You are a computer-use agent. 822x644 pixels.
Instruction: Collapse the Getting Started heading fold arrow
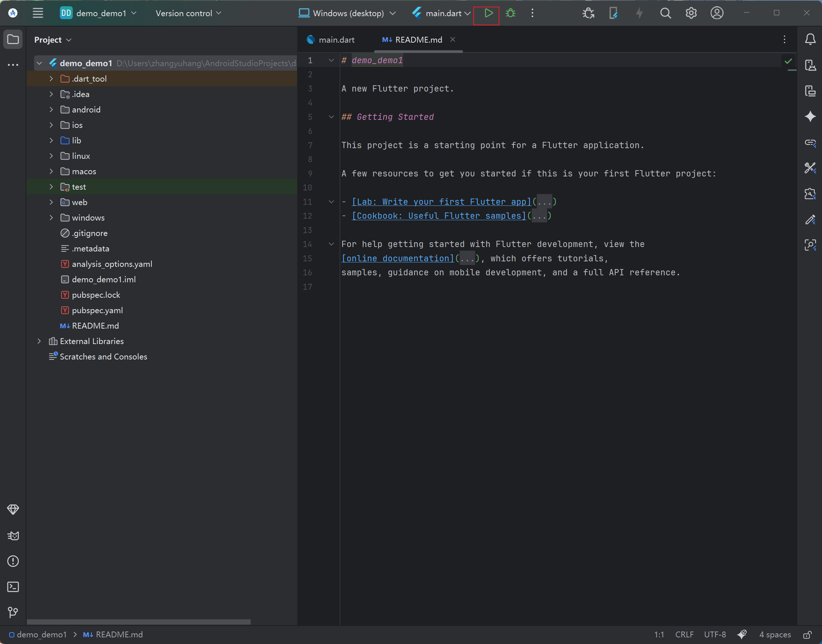tap(331, 117)
